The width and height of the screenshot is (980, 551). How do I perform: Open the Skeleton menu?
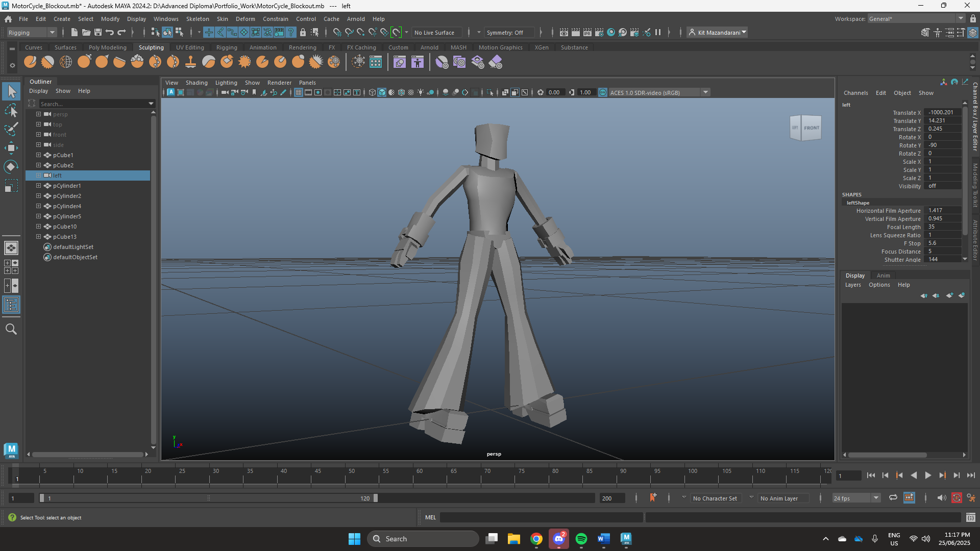pos(197,19)
